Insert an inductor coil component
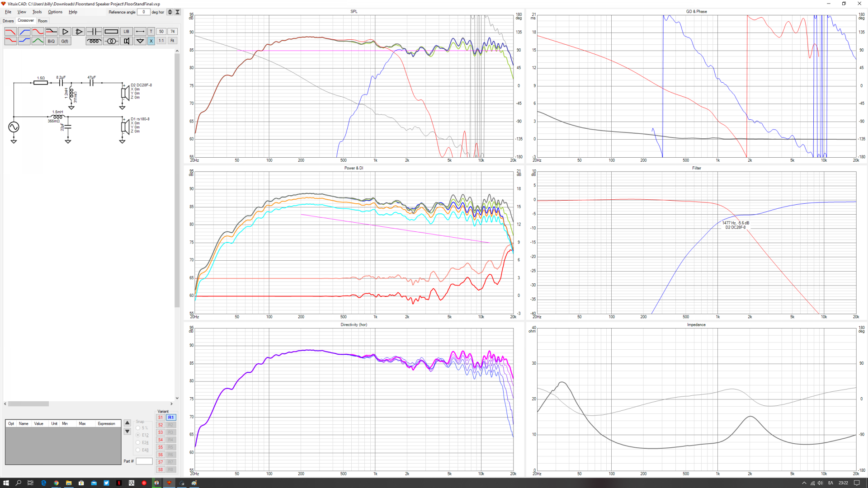Image resolution: width=868 pixels, height=488 pixels. point(94,41)
